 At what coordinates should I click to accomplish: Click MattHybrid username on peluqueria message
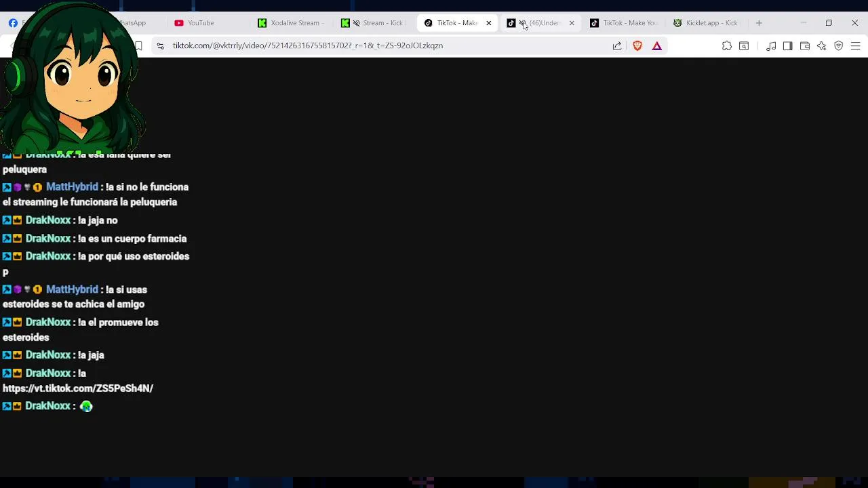click(x=72, y=187)
